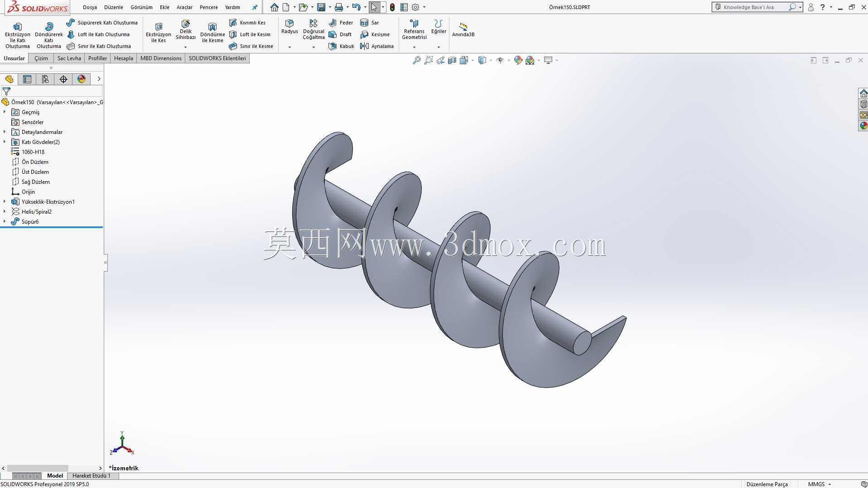Image resolution: width=868 pixels, height=488 pixels.
Task: Open the Araçlar menu
Action: [184, 7]
